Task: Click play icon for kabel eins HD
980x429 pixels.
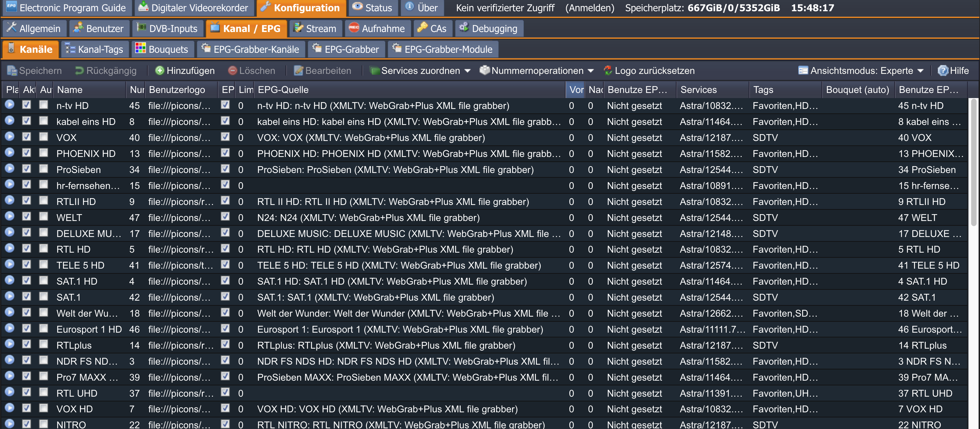Action: point(10,121)
